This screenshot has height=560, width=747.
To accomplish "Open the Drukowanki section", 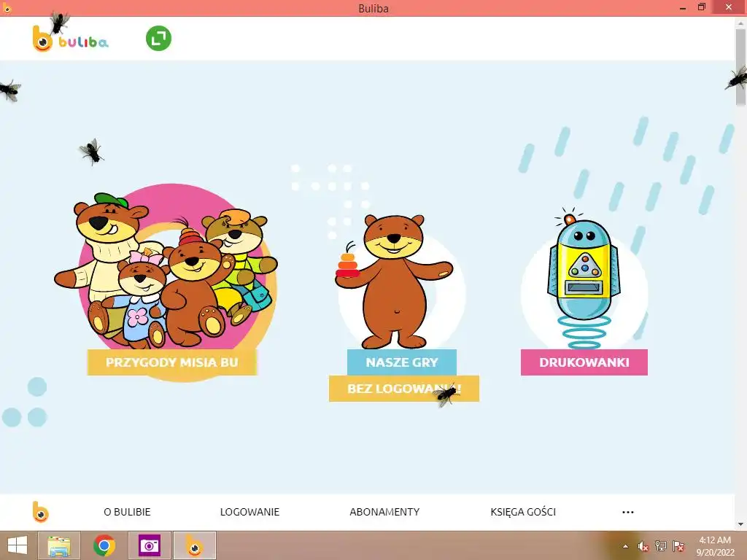I will point(584,362).
